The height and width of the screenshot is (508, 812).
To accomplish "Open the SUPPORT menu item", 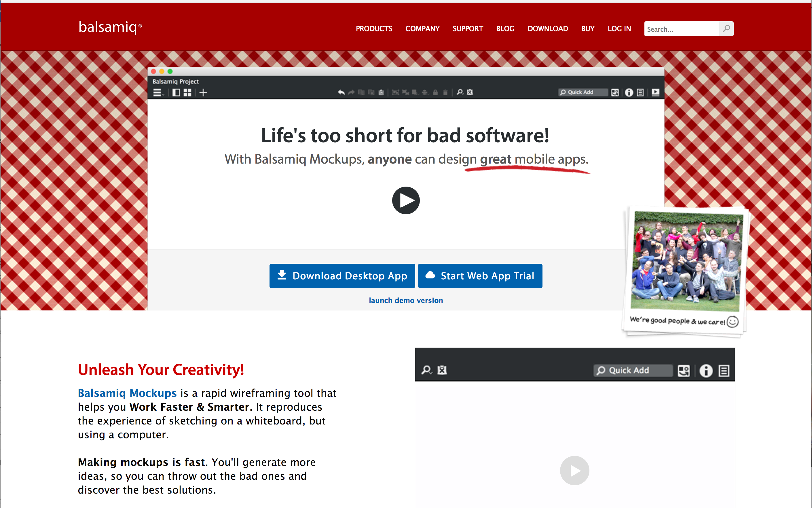I will pyautogui.click(x=467, y=29).
